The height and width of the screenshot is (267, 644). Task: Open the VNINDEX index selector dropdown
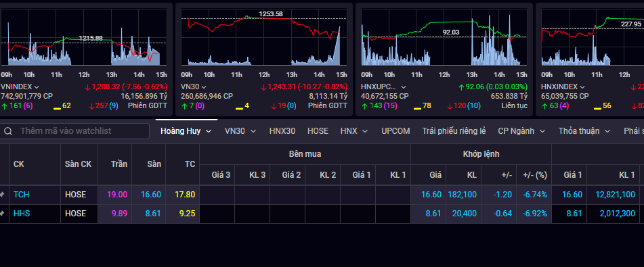coord(37,87)
